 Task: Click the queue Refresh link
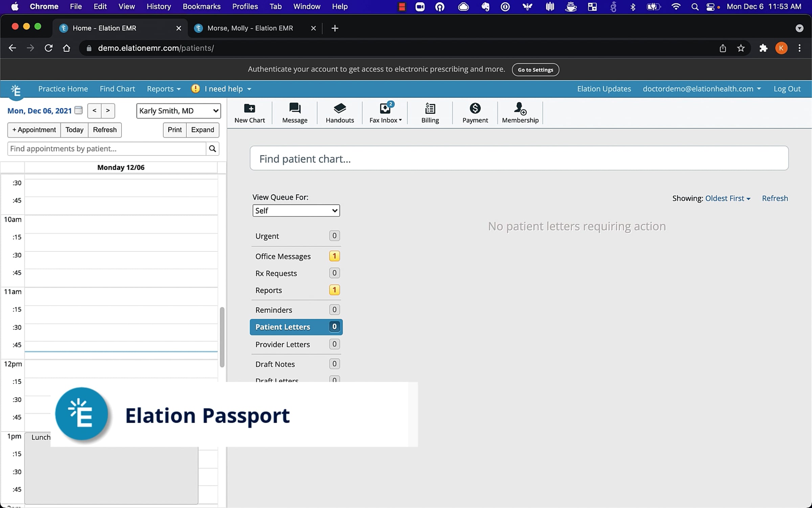pos(775,198)
